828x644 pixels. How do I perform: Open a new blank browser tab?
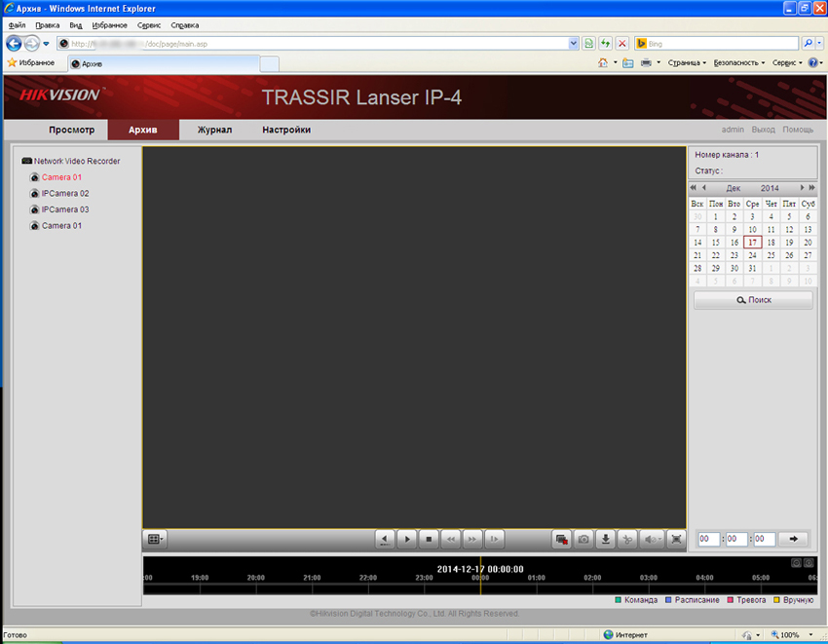click(269, 64)
